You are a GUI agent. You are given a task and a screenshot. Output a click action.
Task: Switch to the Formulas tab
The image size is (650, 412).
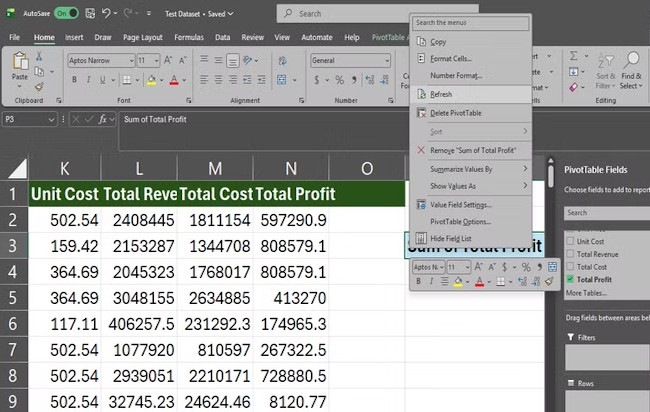coord(189,37)
